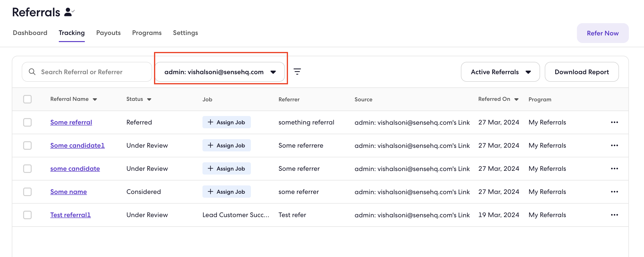
Task: Open the Programs tab
Action: point(147,33)
